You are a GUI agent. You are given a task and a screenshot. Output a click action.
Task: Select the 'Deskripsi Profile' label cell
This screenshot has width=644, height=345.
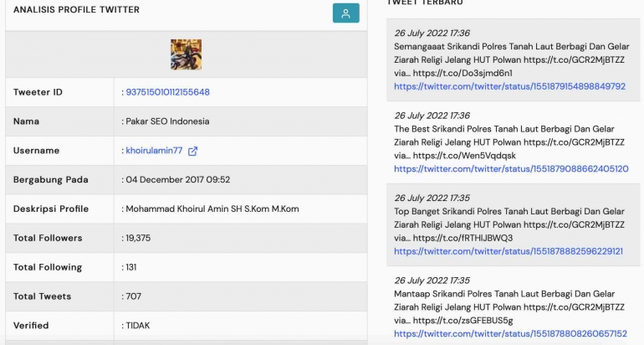click(x=60, y=209)
